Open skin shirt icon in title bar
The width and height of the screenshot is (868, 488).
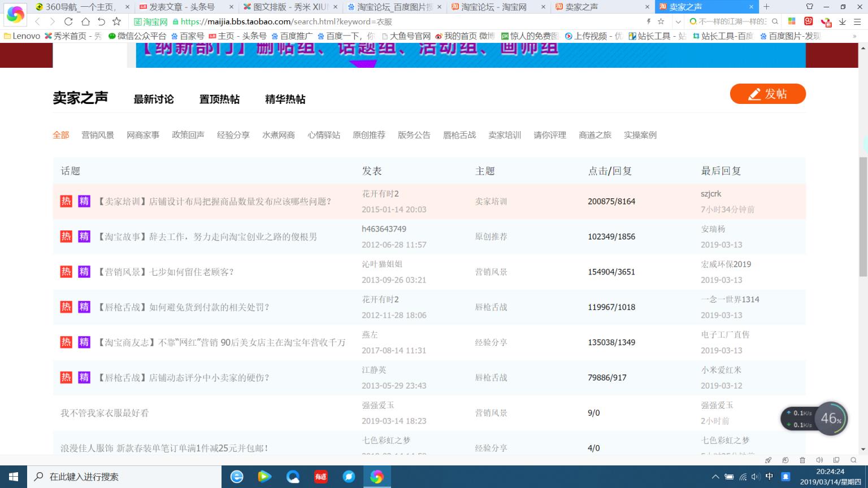pyautogui.click(x=809, y=7)
